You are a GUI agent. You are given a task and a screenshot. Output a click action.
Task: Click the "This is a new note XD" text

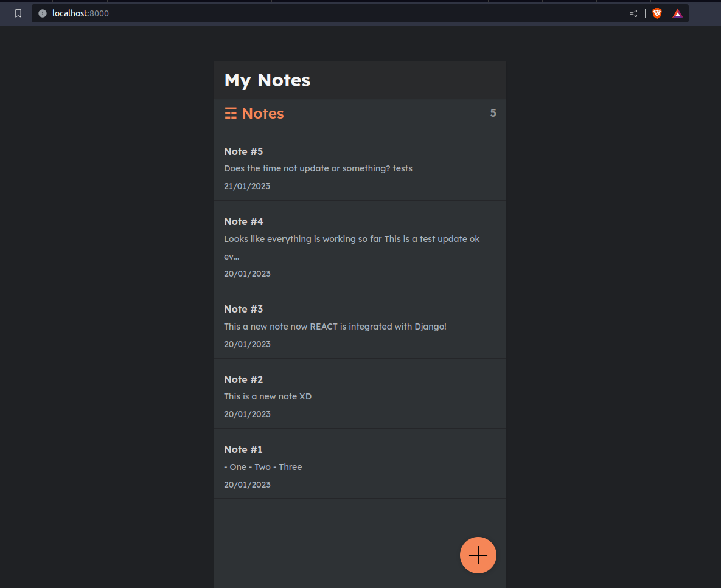coord(268,396)
